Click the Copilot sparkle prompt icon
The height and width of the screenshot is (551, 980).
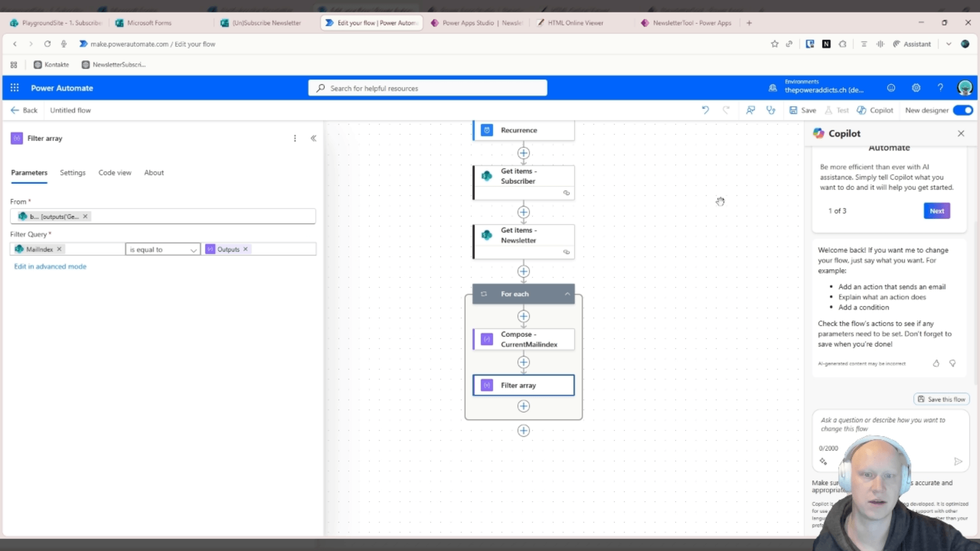click(823, 461)
